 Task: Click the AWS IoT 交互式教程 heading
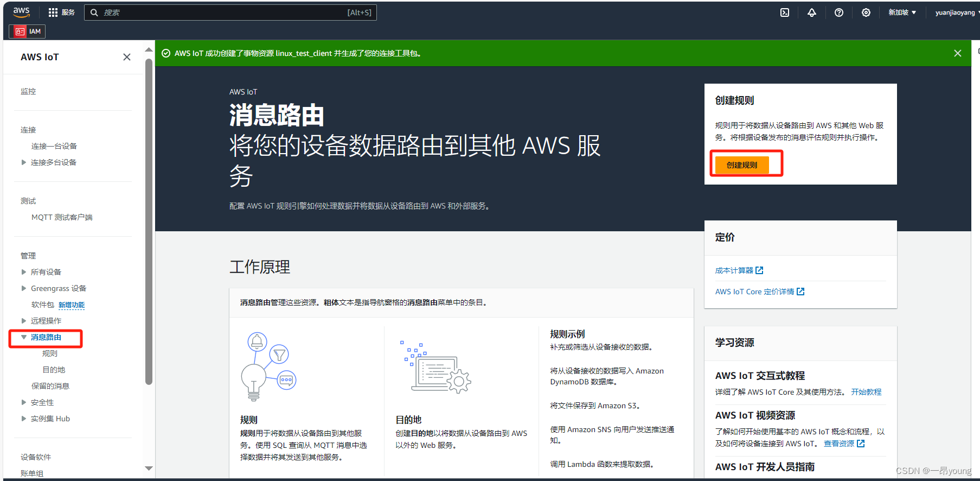click(x=760, y=376)
